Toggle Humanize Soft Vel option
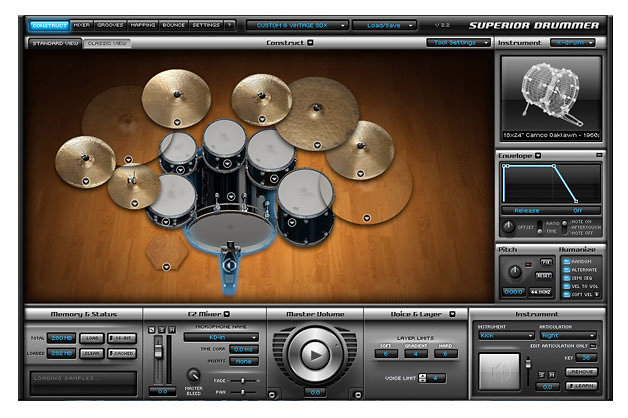Image resolution: width=628 pixels, height=418 pixels. 566,294
